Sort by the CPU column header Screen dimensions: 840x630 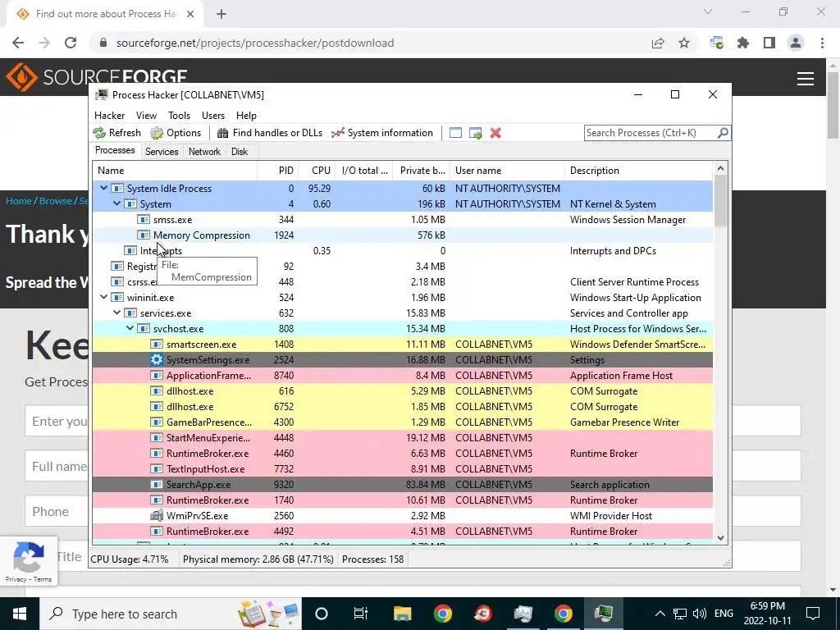[317, 171]
